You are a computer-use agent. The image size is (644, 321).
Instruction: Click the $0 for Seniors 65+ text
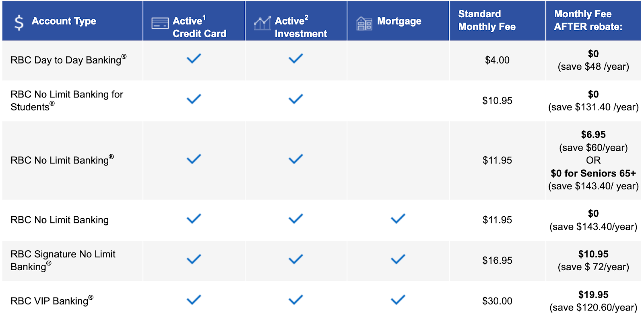click(x=593, y=174)
